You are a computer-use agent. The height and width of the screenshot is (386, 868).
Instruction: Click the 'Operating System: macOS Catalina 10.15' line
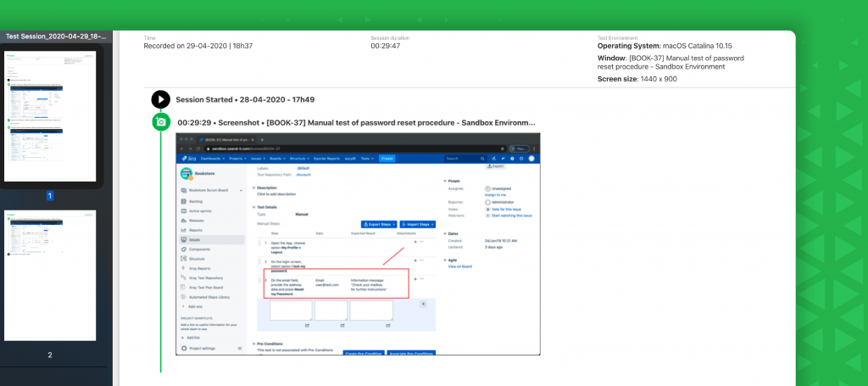tap(665, 47)
